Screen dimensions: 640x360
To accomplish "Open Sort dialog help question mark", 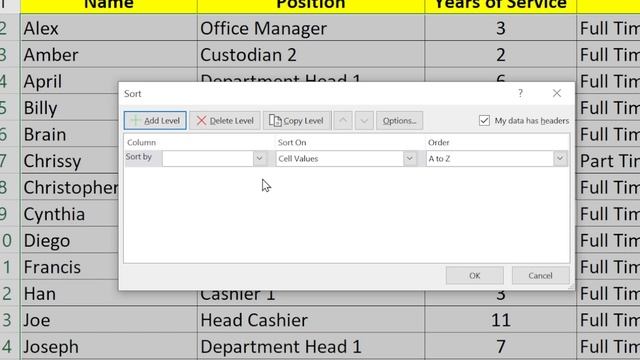I will [x=520, y=93].
